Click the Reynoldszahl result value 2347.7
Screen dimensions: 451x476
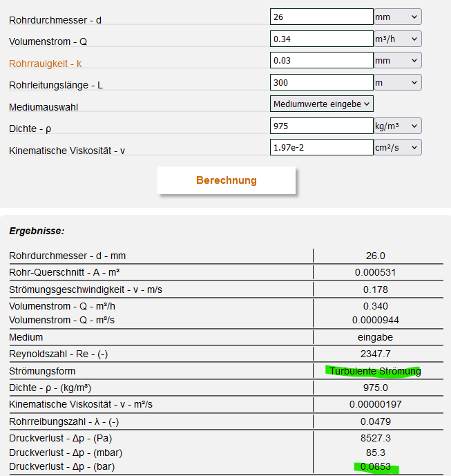click(375, 354)
